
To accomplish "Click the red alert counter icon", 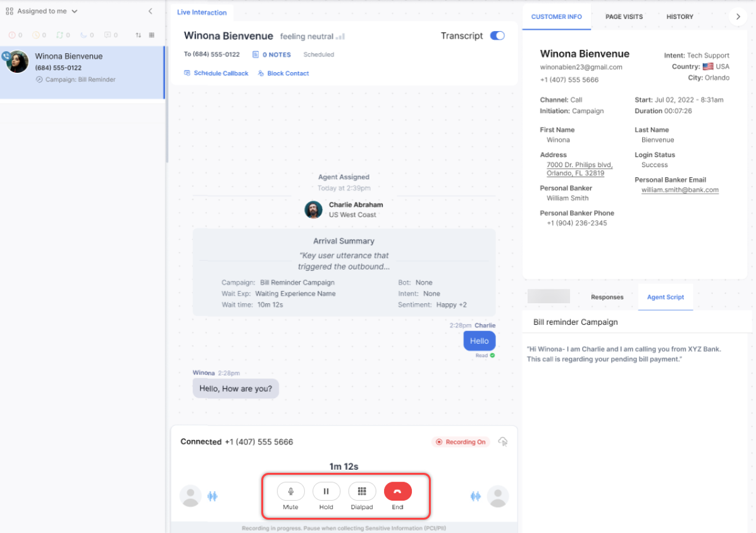I will (x=12, y=35).
